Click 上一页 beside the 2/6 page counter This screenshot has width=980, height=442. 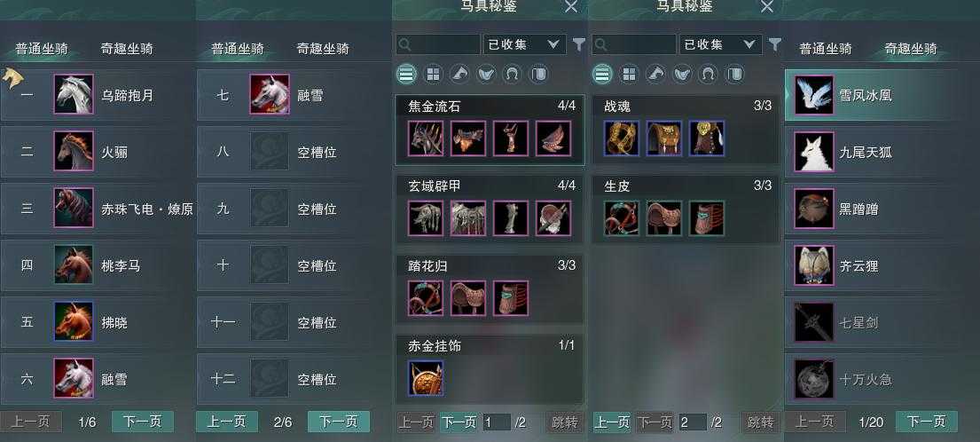pyautogui.click(x=227, y=422)
